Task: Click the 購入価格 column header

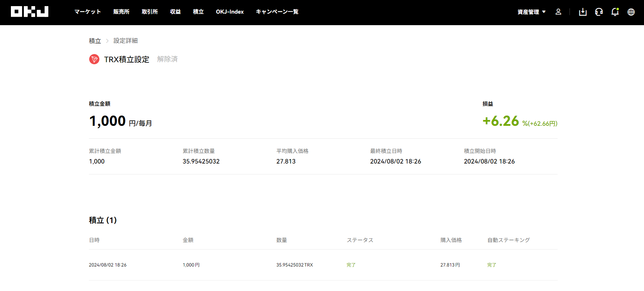Action: 451,240
